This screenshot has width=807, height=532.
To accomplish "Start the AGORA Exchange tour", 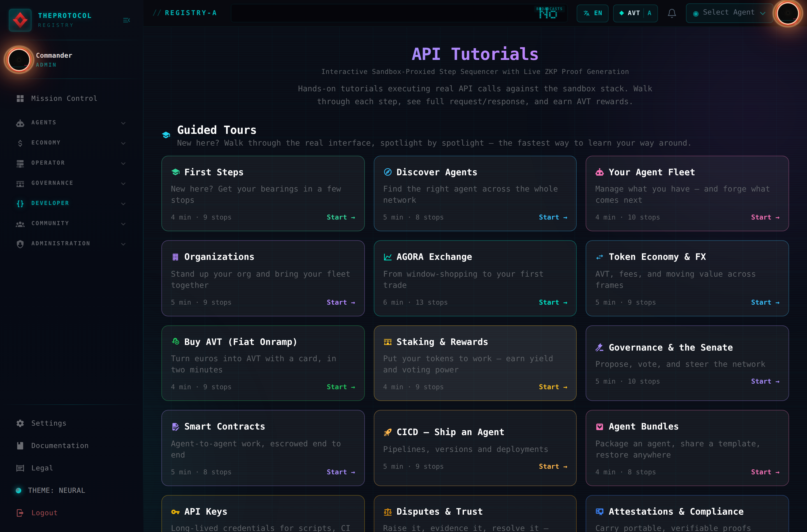I will pos(553,302).
